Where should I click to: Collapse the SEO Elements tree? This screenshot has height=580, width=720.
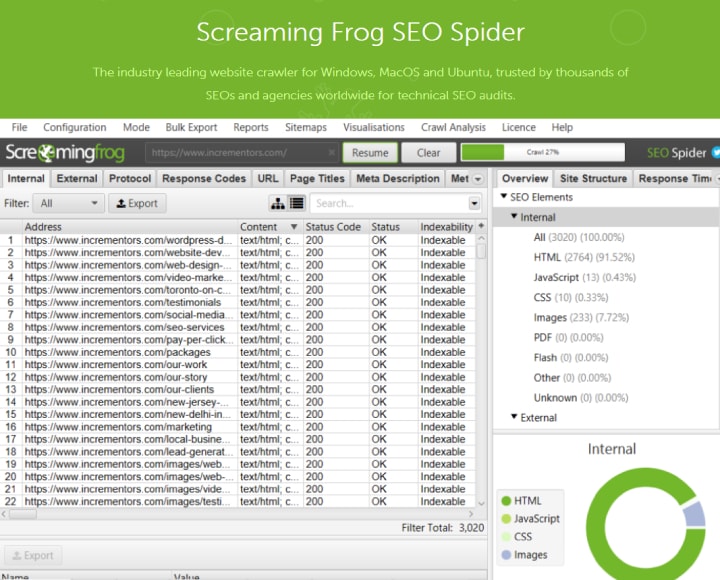coord(504,196)
